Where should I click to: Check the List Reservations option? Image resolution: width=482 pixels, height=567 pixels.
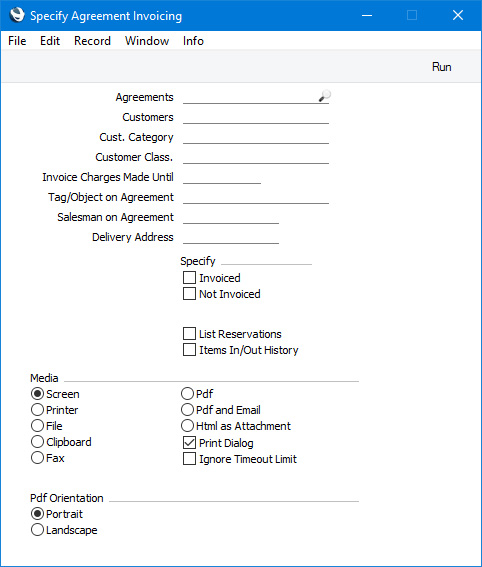(189, 334)
